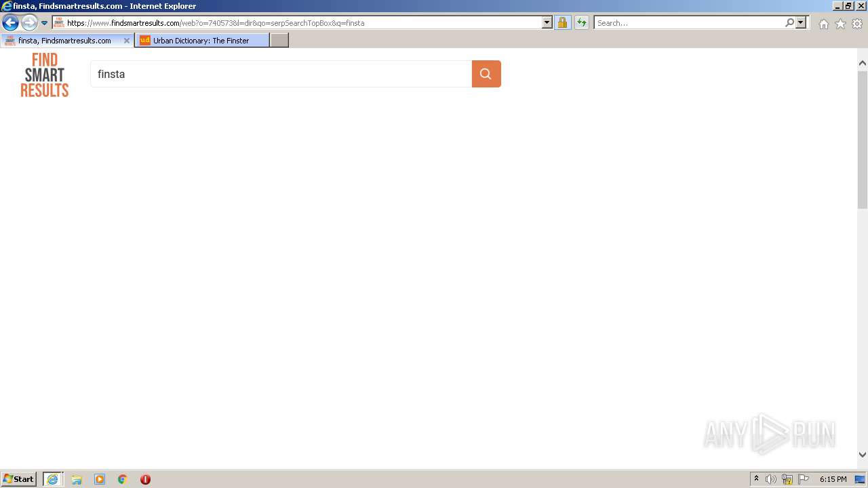Close the finsta Findsmartresults tab
The image size is (868, 488).
point(126,41)
